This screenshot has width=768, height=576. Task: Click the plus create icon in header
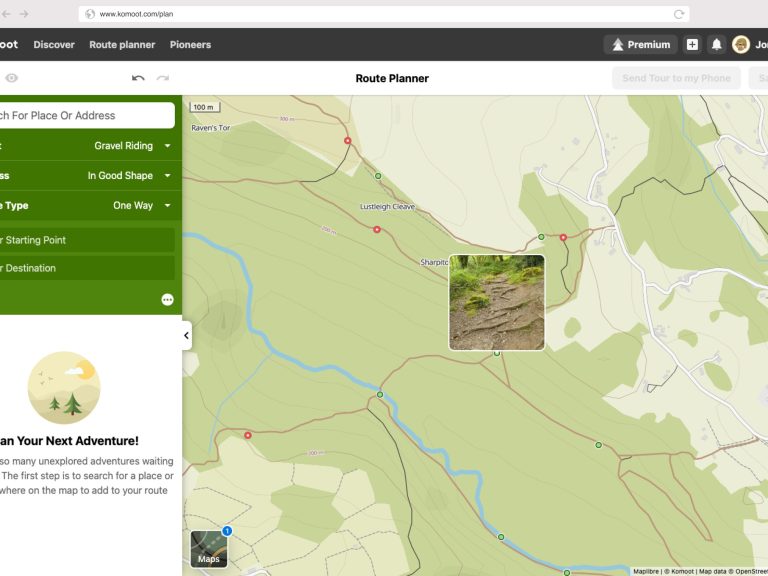692,45
